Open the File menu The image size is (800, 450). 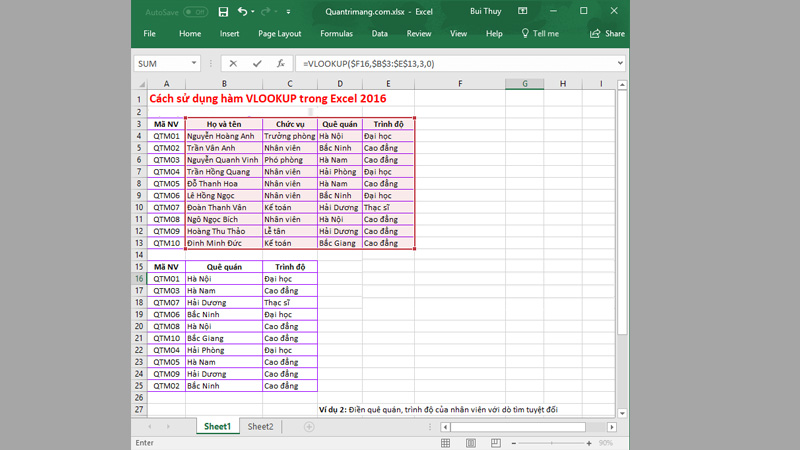pos(149,34)
